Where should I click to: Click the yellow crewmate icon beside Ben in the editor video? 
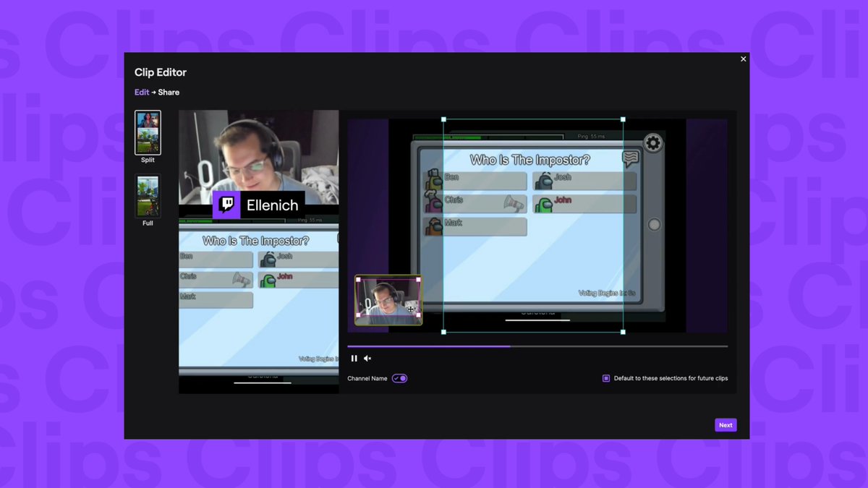(x=433, y=180)
